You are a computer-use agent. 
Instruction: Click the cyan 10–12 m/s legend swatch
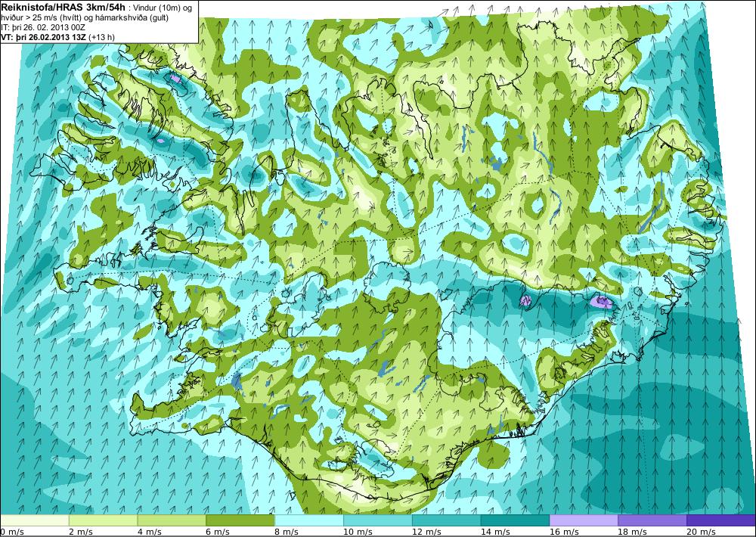click(378, 520)
